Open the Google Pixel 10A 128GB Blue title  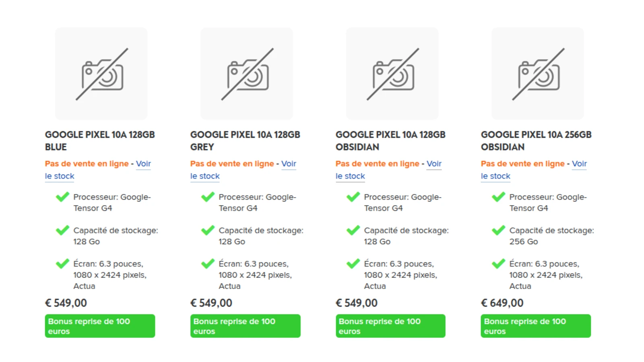tap(99, 141)
